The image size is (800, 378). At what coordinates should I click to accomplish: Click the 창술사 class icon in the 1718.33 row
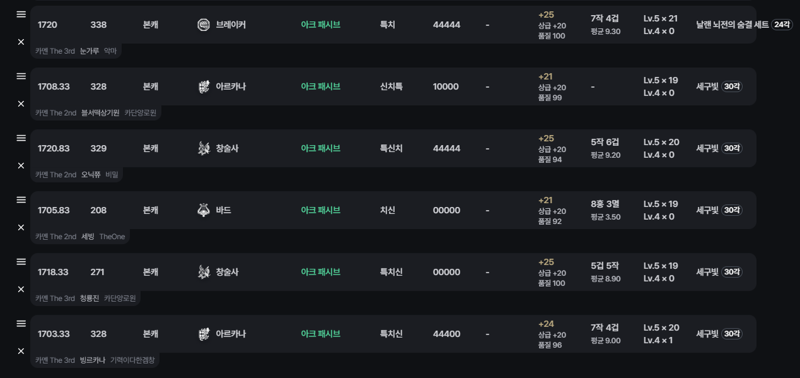[203, 272]
